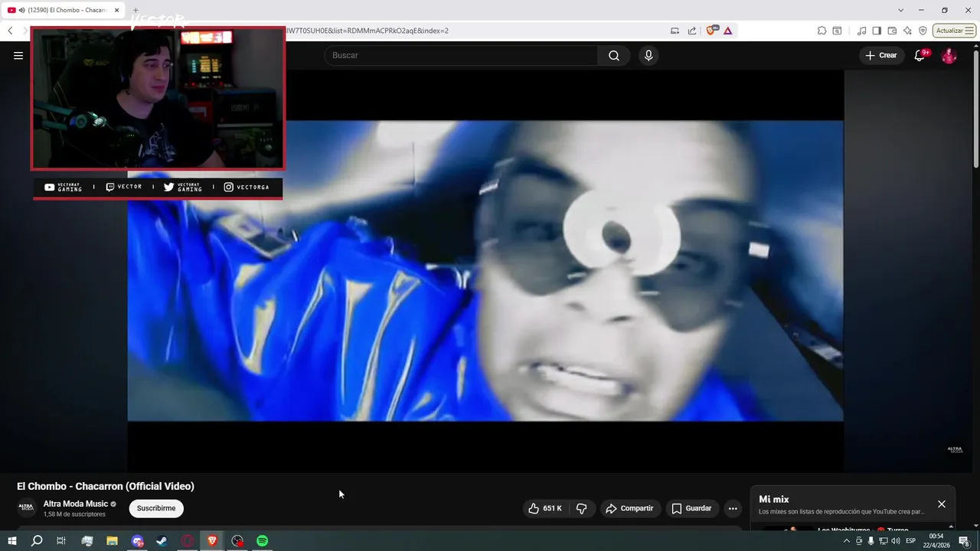
Task: Click the Mi mix panel heading
Action: [774, 499]
